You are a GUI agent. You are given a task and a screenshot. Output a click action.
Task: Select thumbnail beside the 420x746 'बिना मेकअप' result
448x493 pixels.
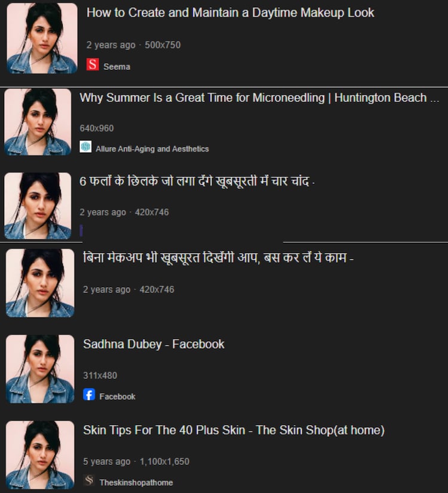click(40, 283)
